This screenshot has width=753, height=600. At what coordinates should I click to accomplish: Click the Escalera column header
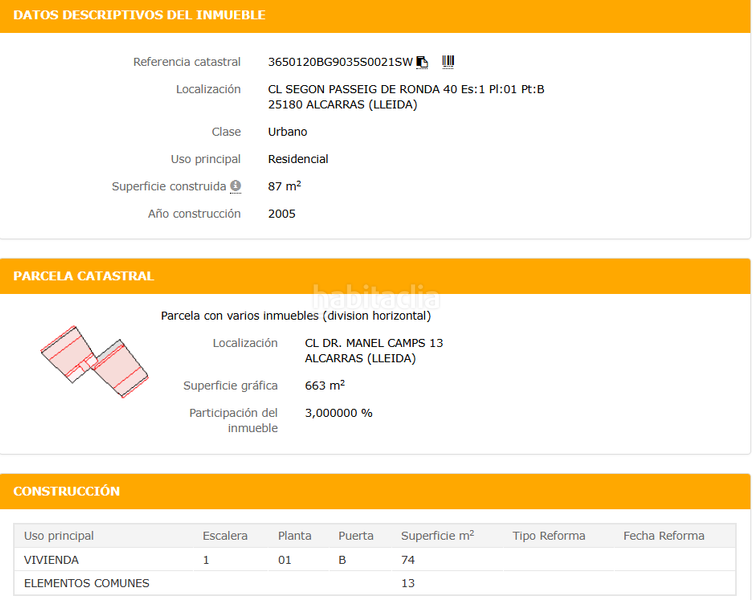point(225,536)
